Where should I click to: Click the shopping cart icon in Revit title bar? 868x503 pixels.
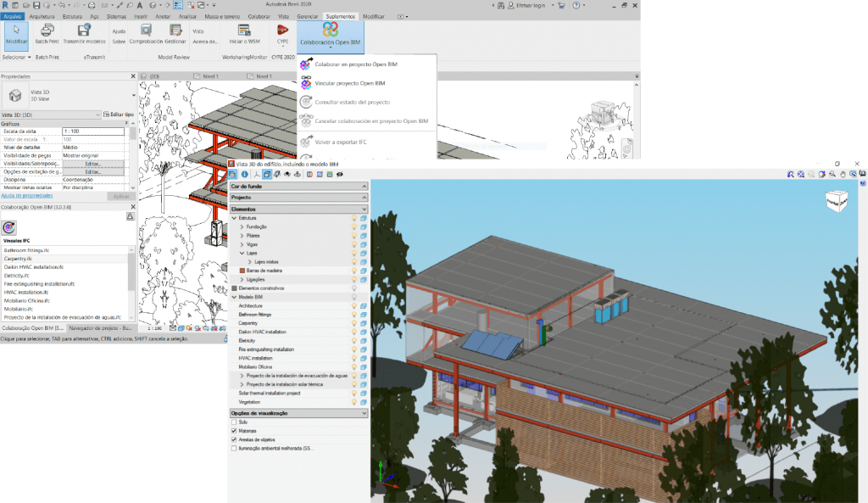pos(561,5)
